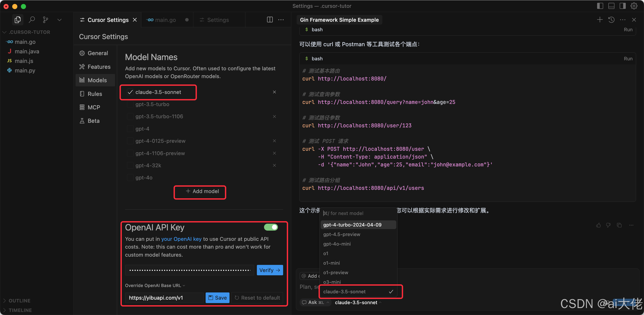644x315 pixels.
Task: Click the Add model button
Action: (x=202, y=191)
